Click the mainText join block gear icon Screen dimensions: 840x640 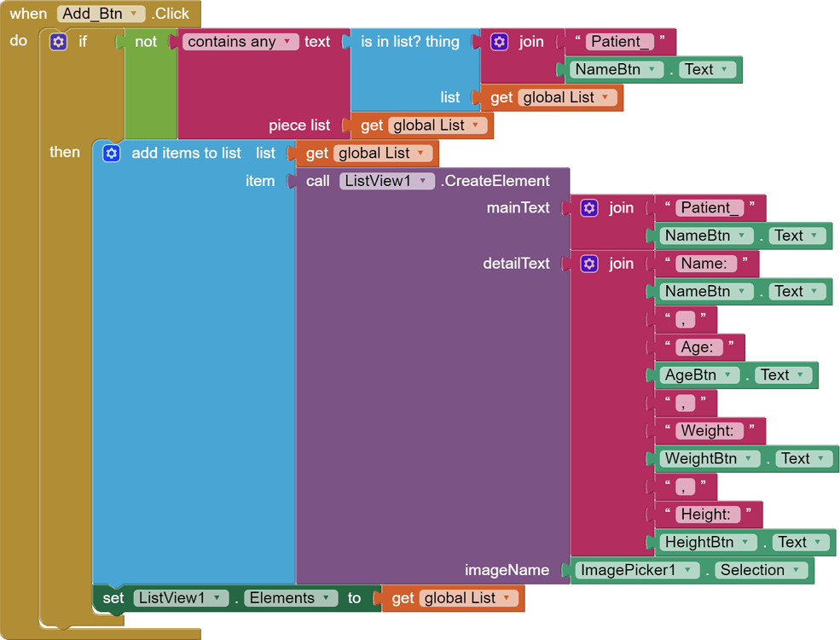tap(589, 208)
